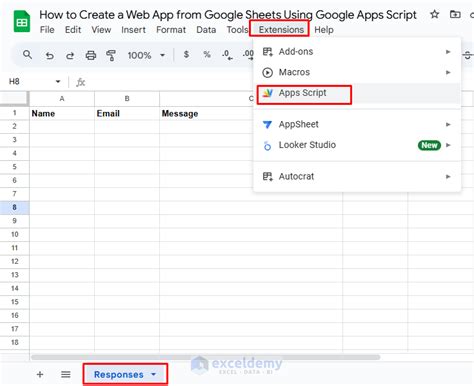Star this spreadsheet document
The width and height of the screenshot is (474, 386).
434,15
